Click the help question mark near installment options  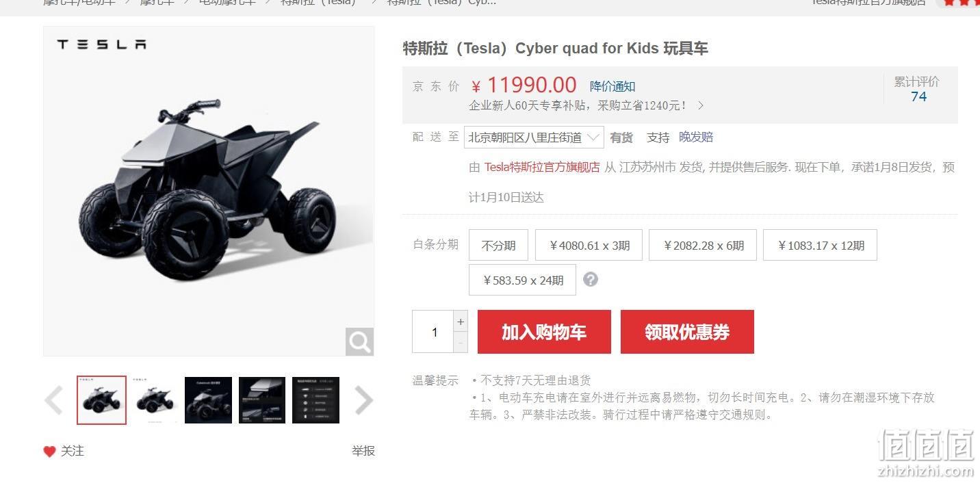[591, 279]
